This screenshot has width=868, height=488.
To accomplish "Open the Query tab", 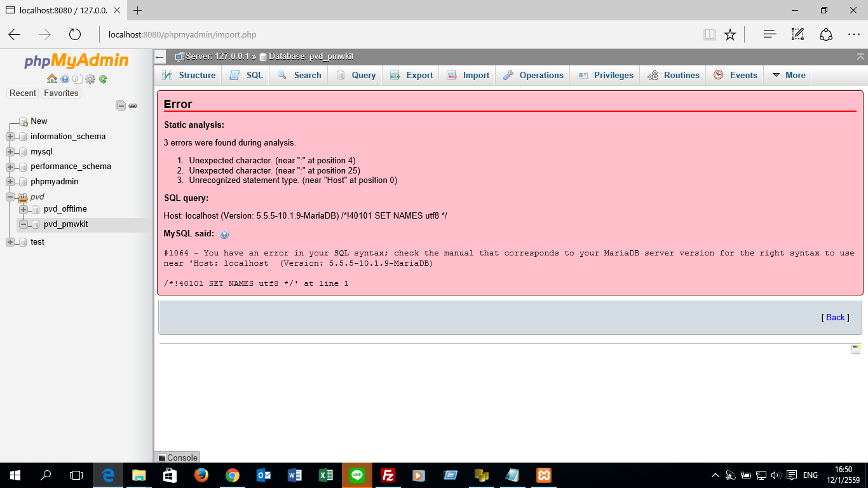I will [355, 75].
